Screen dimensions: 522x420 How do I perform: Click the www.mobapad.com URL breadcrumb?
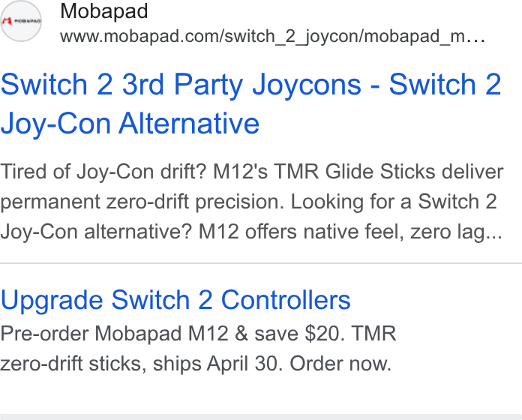coord(272,36)
